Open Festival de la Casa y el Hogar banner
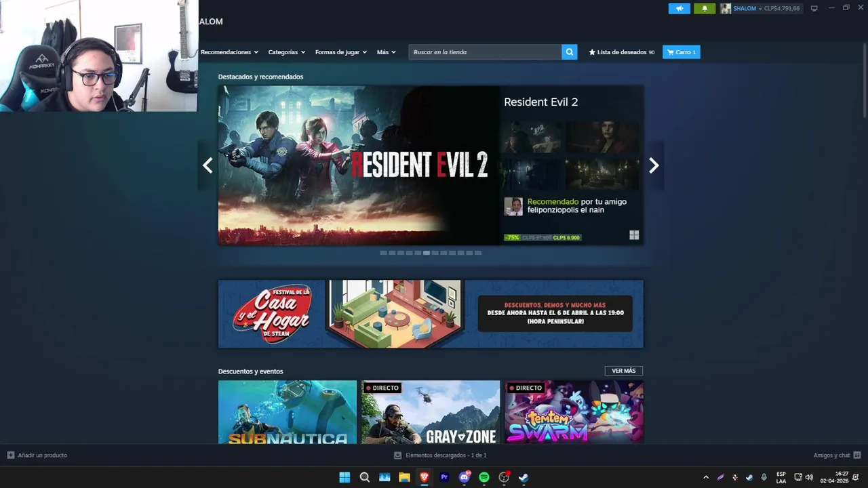 [431, 314]
